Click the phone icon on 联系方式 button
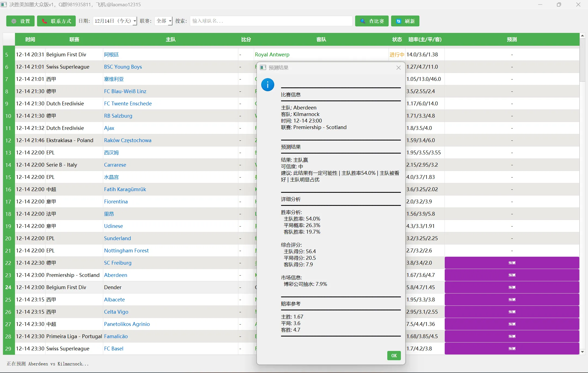 point(44,21)
